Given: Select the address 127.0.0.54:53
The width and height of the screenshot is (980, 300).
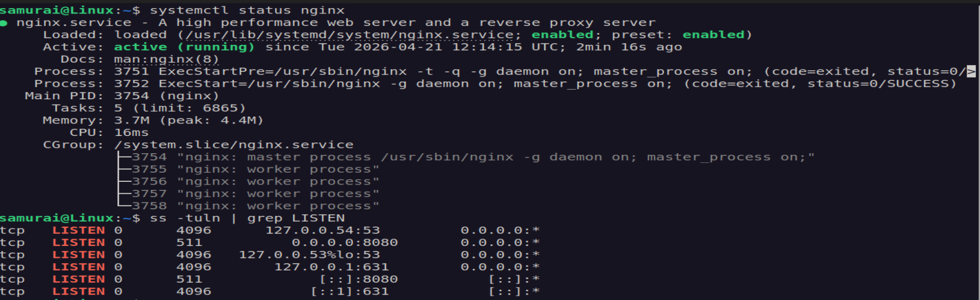Looking at the screenshot, I should click(x=322, y=230).
